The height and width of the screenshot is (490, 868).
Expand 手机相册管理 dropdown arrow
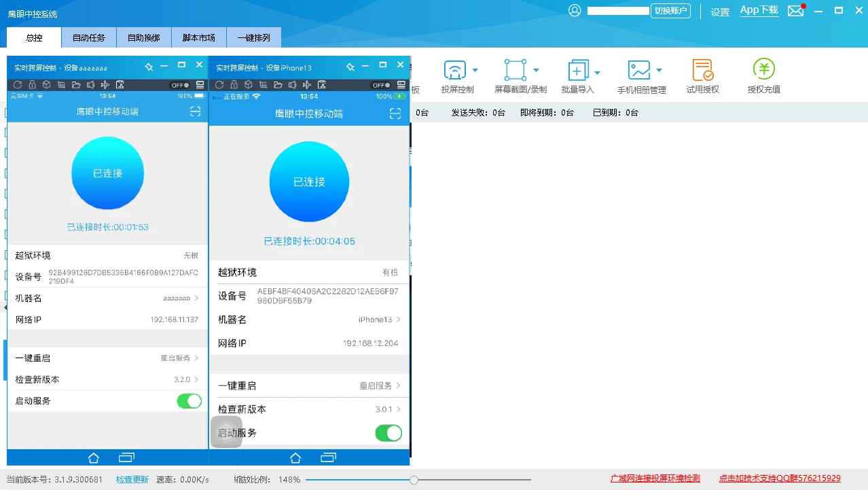pyautogui.click(x=659, y=71)
